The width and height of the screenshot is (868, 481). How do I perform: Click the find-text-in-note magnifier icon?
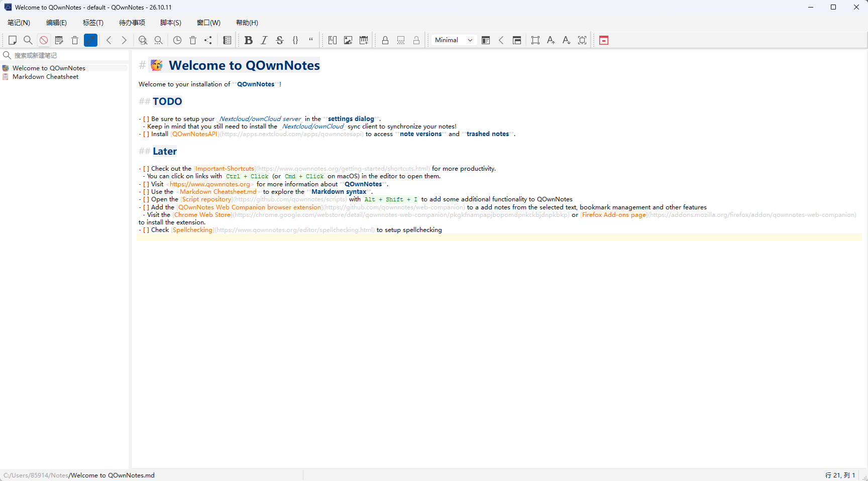(x=143, y=40)
